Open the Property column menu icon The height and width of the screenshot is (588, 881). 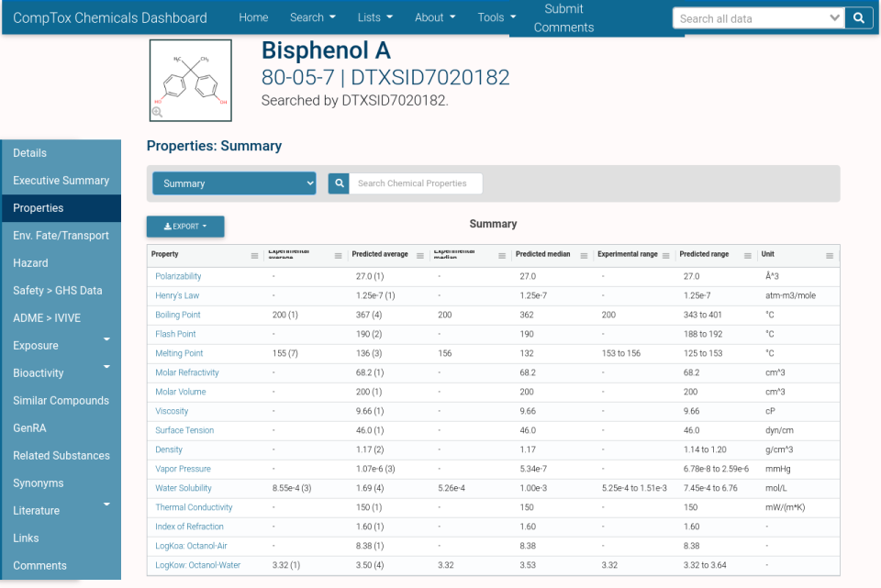pos(254,256)
